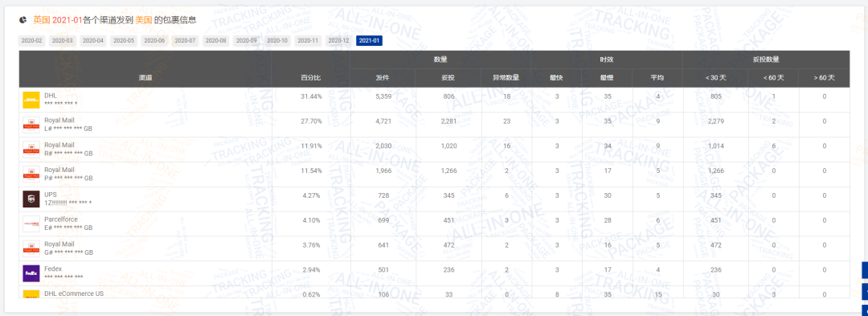The width and height of the screenshot is (868, 316).
Task: Click the orange 英国 origin link in title
Action: 42,20
